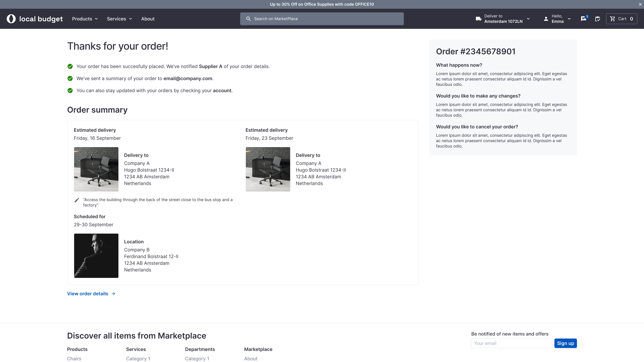Expand the Products dropdown menu
Viewport: 644px width, 362px height.
coord(85,19)
